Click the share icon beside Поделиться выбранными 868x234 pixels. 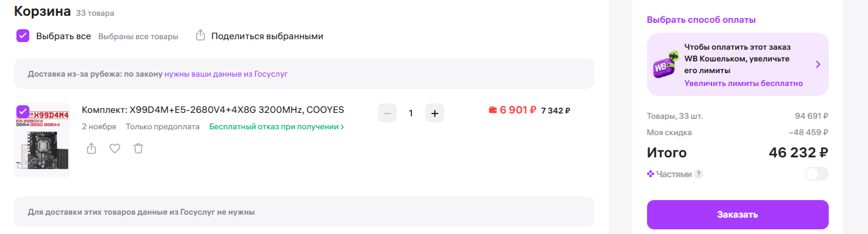pyautogui.click(x=200, y=36)
